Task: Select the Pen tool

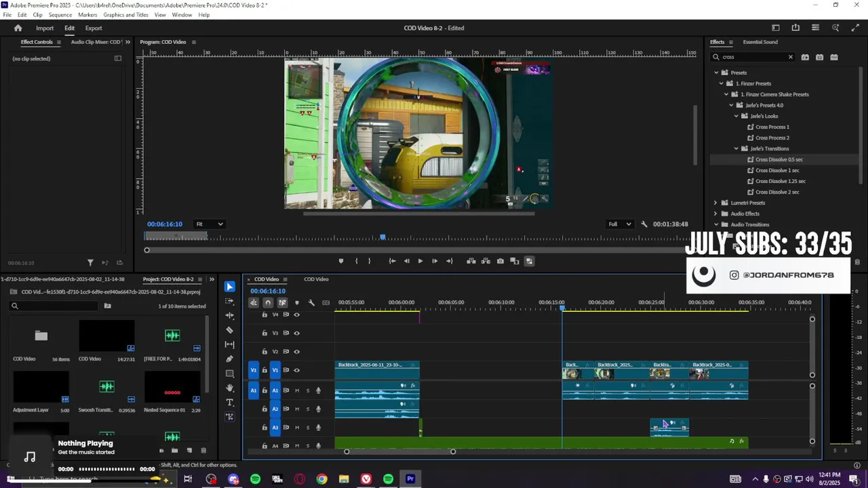Action: coord(229,359)
